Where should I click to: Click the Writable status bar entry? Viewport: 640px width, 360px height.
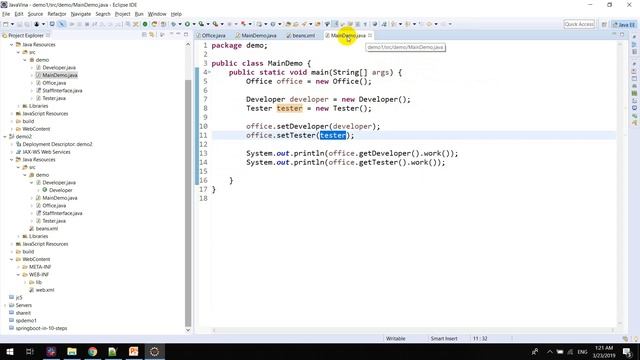point(396,339)
